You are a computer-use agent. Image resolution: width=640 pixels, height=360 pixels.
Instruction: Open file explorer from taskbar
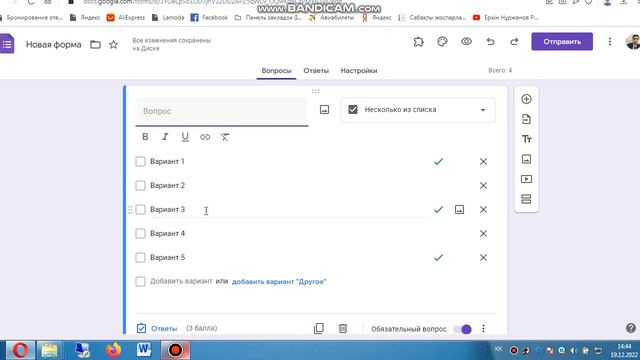tap(49, 350)
